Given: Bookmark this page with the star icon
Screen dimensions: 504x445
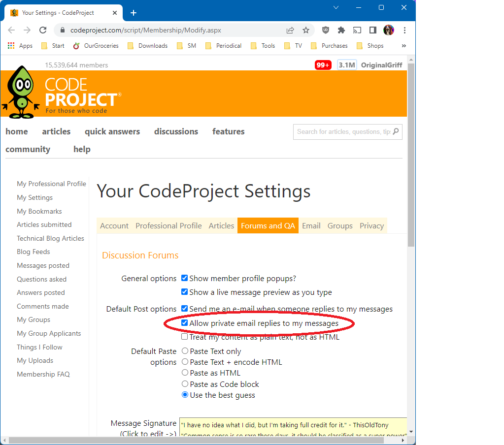Looking at the screenshot, I should (305, 30).
